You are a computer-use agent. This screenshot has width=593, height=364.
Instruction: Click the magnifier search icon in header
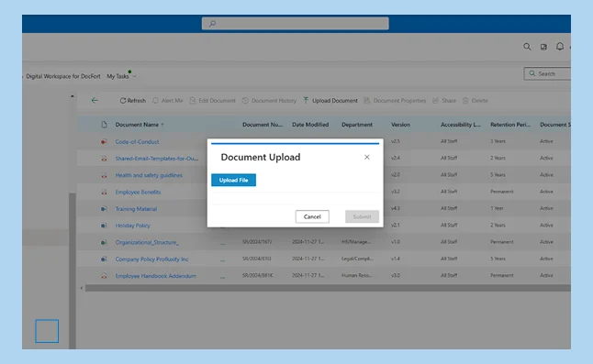click(527, 47)
